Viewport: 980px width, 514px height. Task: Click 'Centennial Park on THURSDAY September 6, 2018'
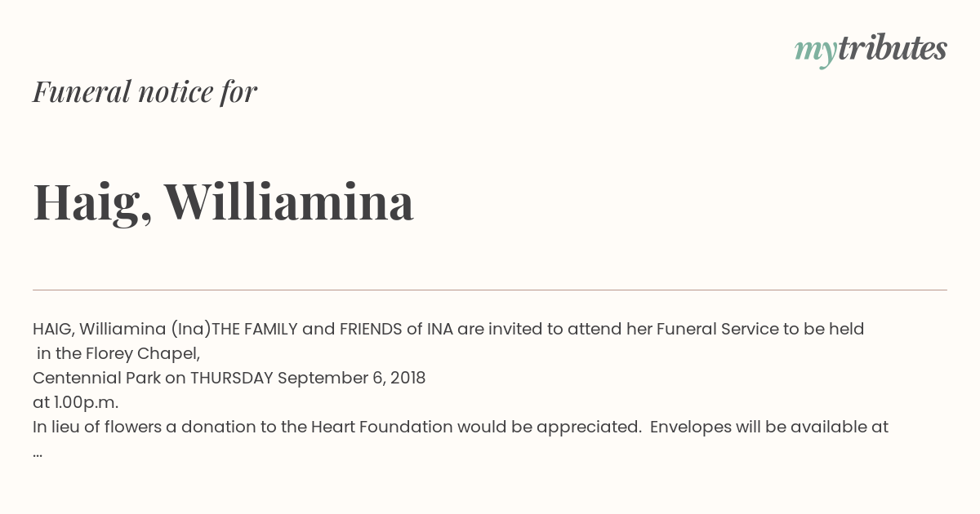229,379
